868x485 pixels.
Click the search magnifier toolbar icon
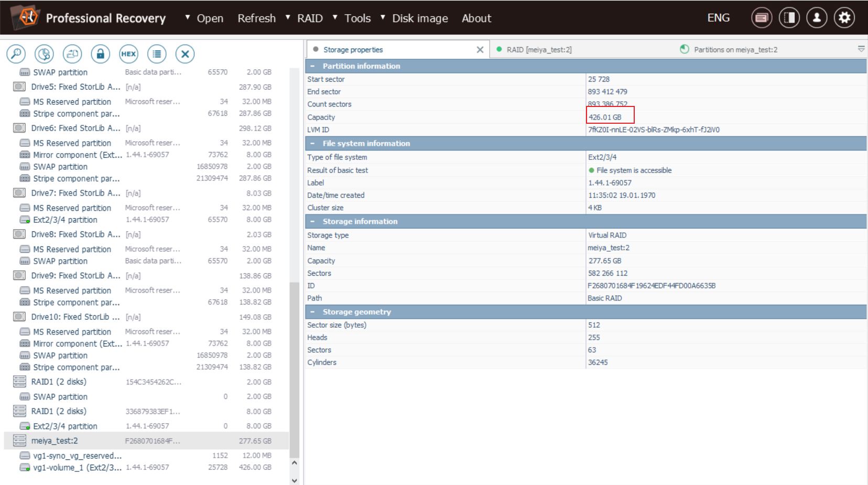tap(16, 53)
